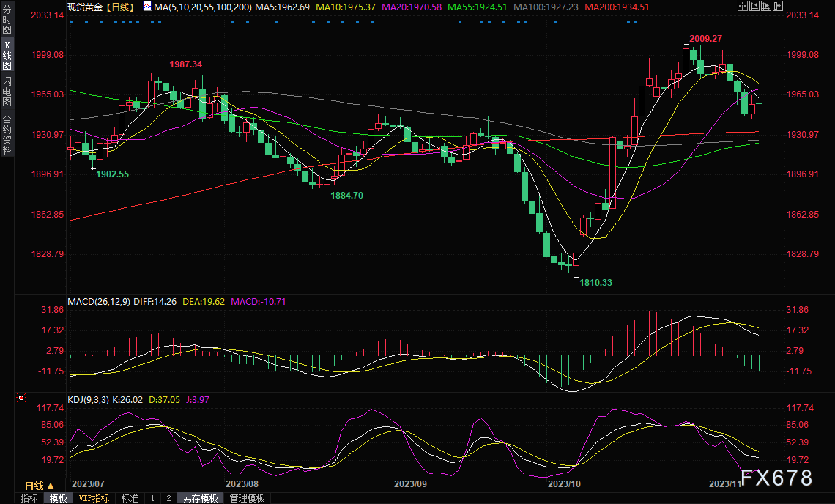This screenshot has height=504, width=835.
Task: Open the 合约资料 sidebar tab
Action: (x=7, y=134)
